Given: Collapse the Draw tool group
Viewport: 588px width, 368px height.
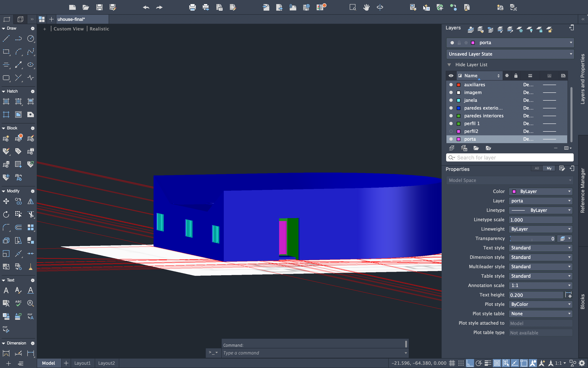Looking at the screenshot, I should (3, 28).
